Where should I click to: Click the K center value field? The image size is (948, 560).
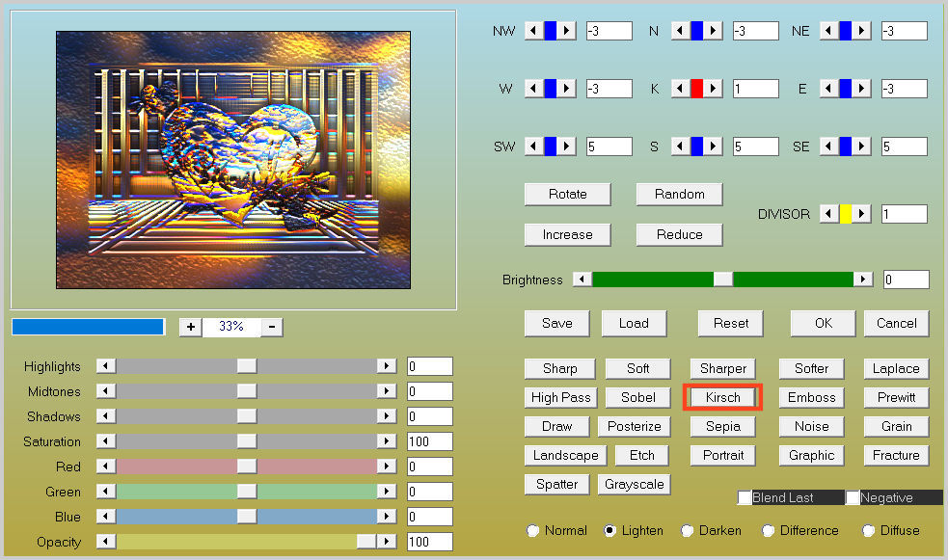(x=756, y=89)
